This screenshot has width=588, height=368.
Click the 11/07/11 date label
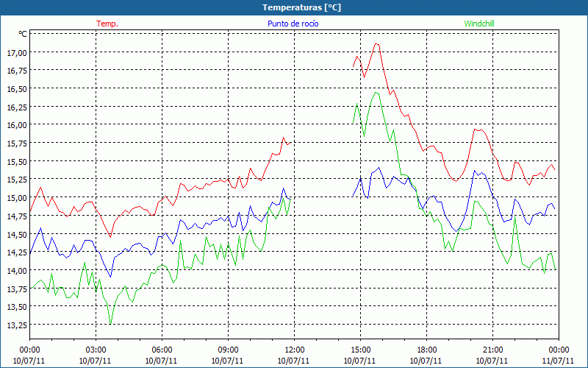click(559, 361)
